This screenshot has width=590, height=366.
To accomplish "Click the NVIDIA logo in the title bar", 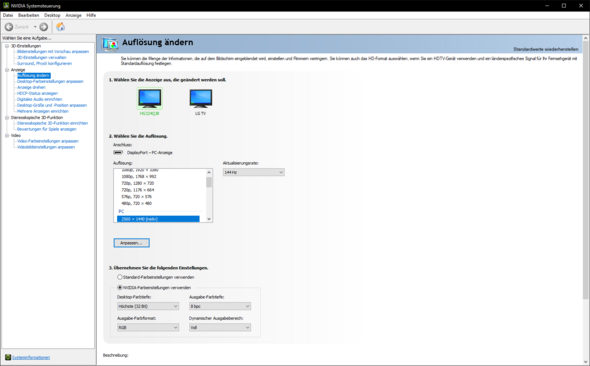I will tap(6, 6).
